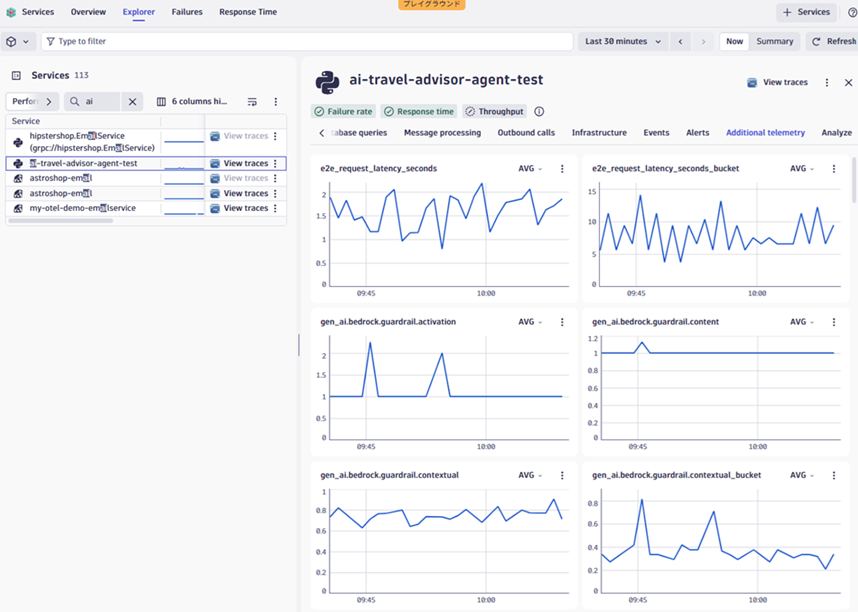Viewport: 858px width, 612px height.
Task: Open the Last 30 minutes timeframe dropdown
Action: click(x=623, y=42)
